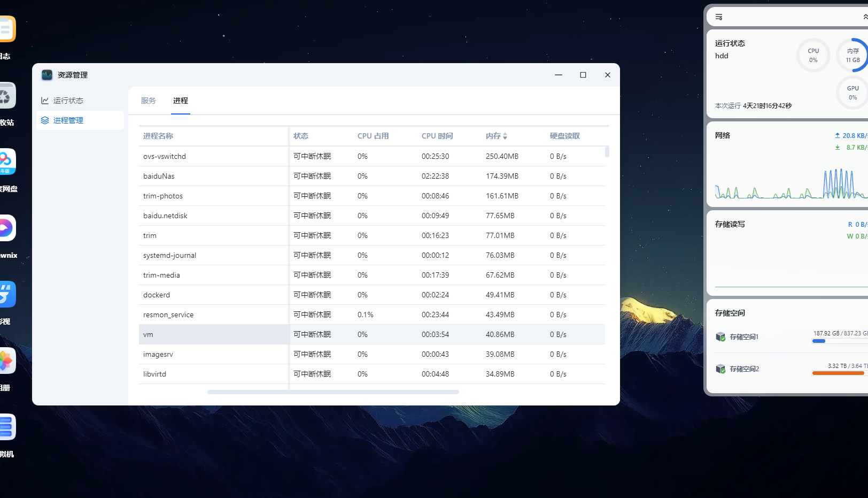The height and width of the screenshot is (498, 868).
Task: Click the horizontal scrollbar under the process table
Action: tap(333, 392)
